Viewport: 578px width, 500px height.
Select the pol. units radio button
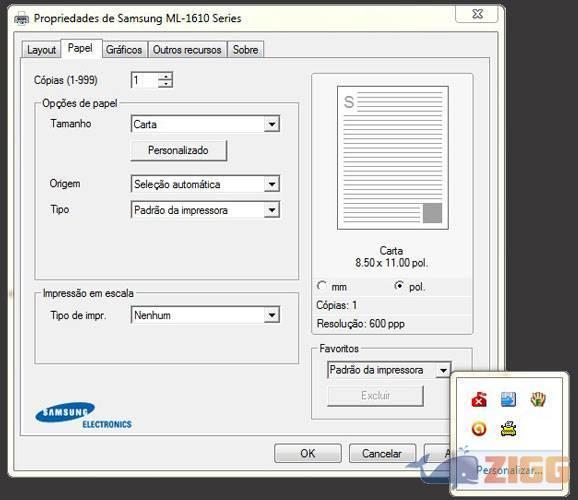coord(399,286)
